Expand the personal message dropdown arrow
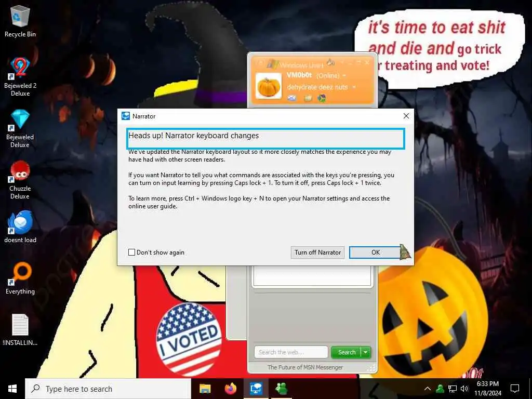532x399 pixels. [x=354, y=87]
